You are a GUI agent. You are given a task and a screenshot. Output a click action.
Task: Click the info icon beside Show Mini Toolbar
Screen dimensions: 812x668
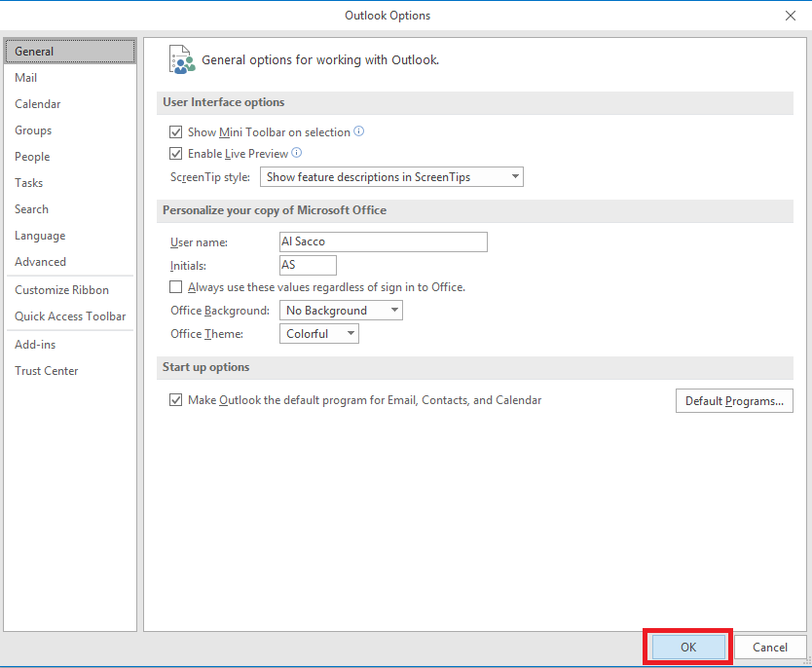(358, 131)
